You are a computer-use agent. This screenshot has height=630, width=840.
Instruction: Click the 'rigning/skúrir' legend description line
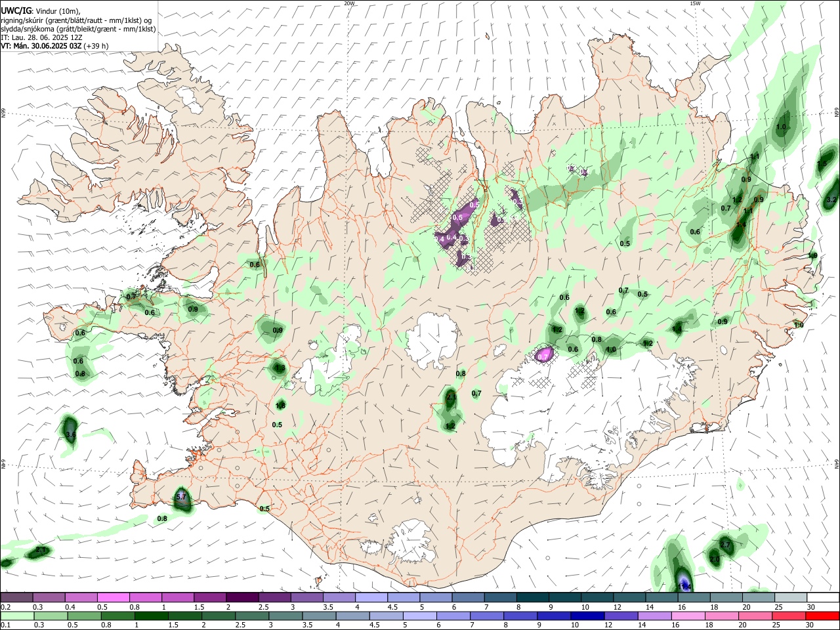pyautogui.click(x=76, y=20)
